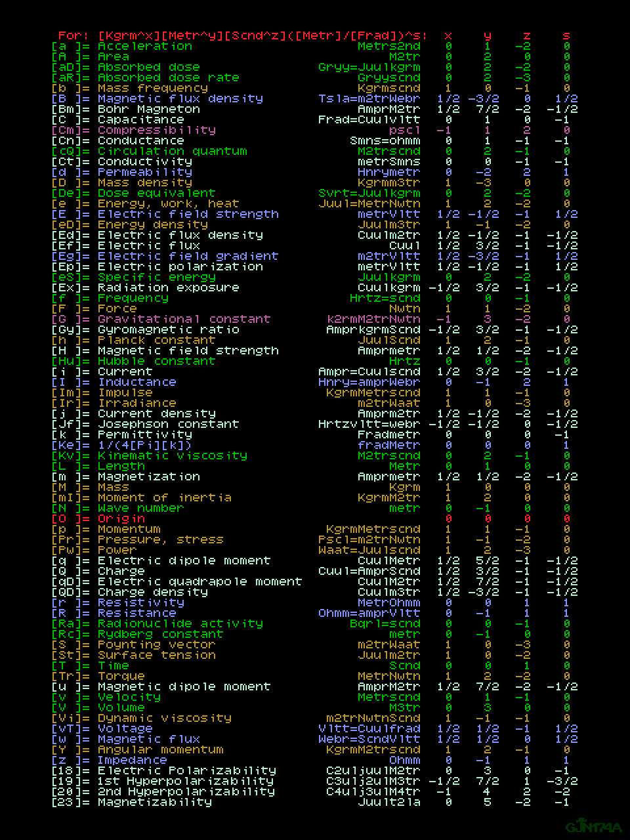Click the 2nd Hyperpolarizability label
This screenshot has width=630, height=840.
(x=186, y=791)
